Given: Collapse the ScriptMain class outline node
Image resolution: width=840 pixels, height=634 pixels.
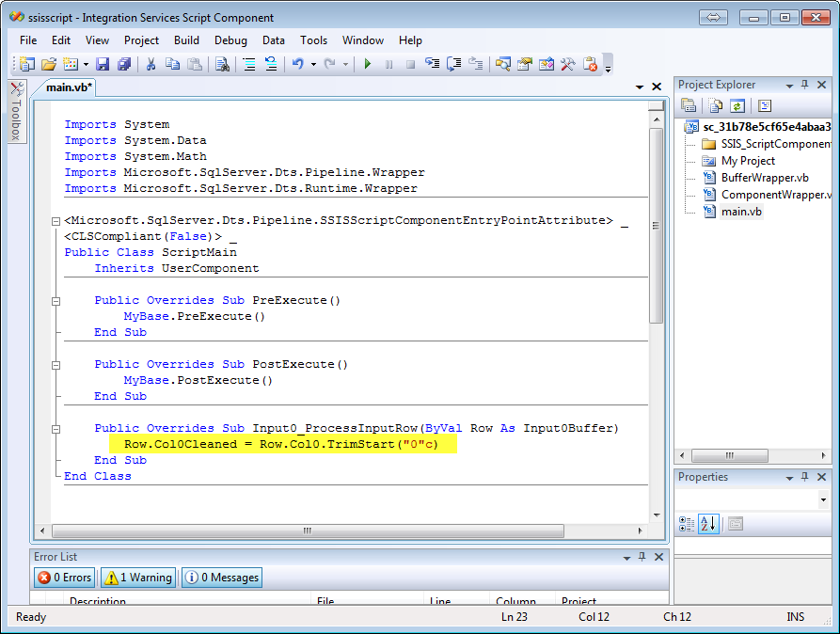Looking at the screenshot, I should click(x=55, y=221).
